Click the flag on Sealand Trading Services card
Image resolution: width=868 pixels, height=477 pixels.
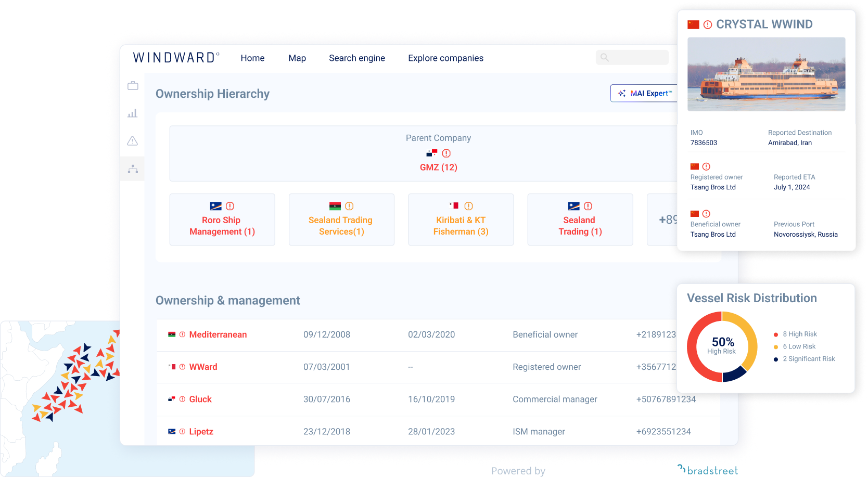point(335,206)
